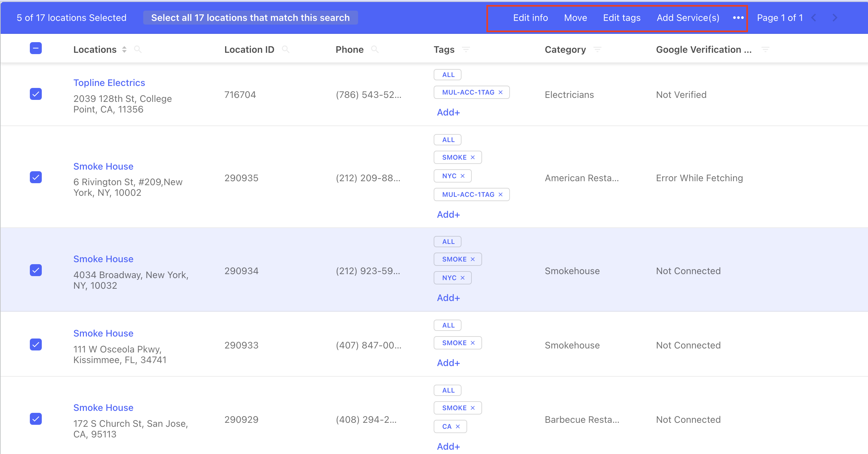Click the Electricians category cell
The height and width of the screenshot is (454, 868).
tap(570, 95)
